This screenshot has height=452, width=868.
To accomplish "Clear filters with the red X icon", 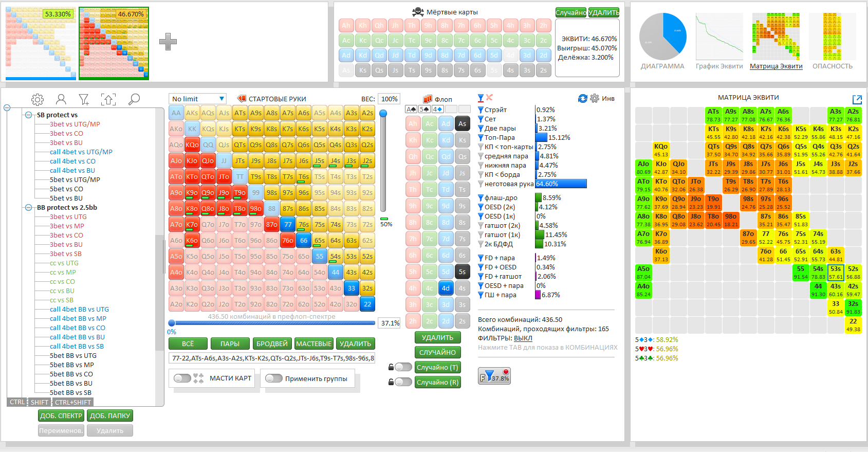I will [489, 97].
